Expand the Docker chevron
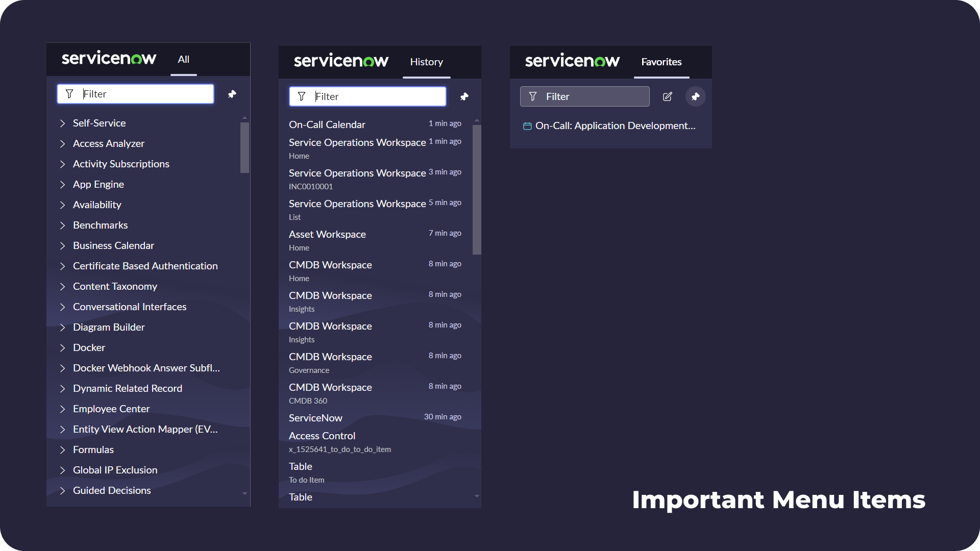980x551 pixels. pos(62,347)
